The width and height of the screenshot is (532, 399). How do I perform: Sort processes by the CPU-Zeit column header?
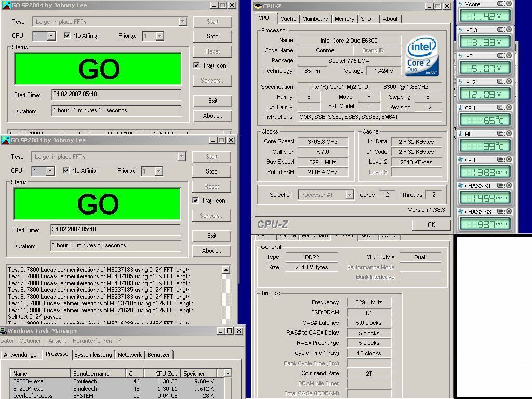tap(163, 373)
